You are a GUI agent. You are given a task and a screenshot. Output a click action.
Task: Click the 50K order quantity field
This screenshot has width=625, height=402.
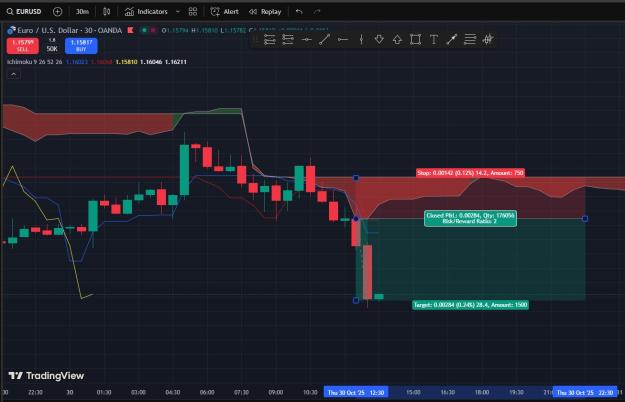coord(52,48)
